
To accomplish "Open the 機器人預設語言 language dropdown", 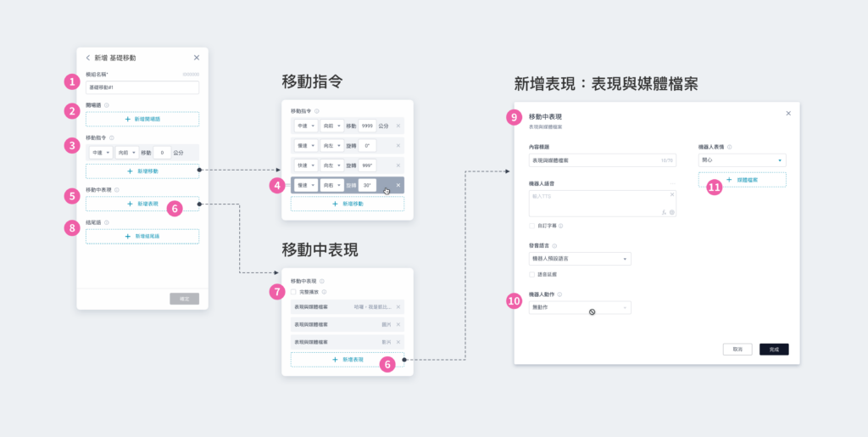I will [x=580, y=259].
